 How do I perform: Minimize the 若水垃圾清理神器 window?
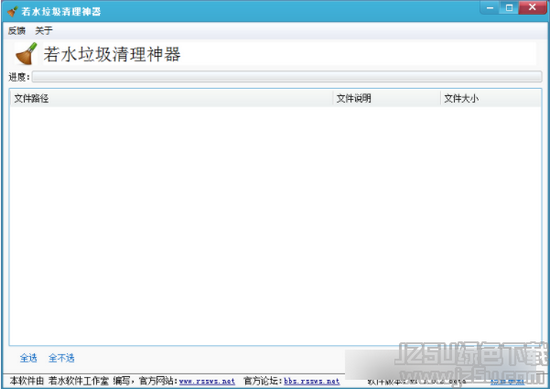coord(490,8)
